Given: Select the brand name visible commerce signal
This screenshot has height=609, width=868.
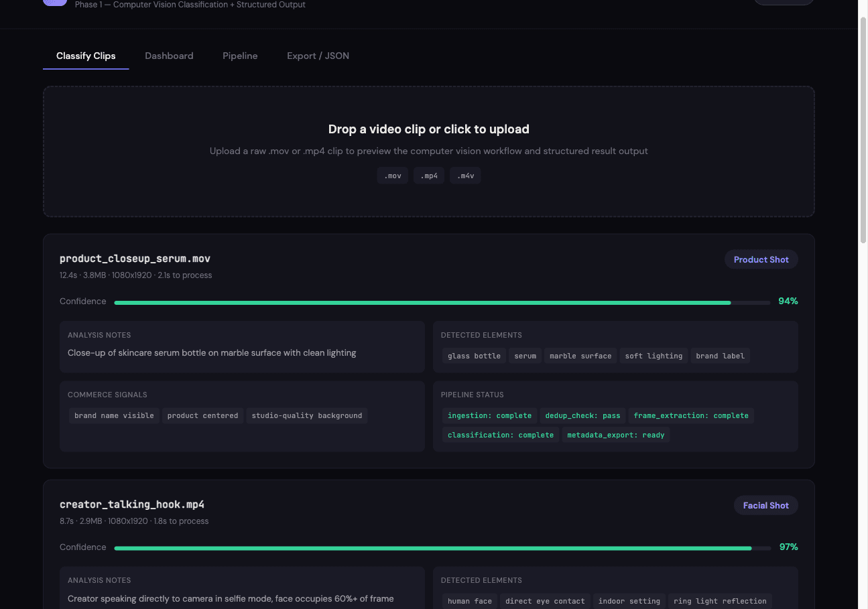Looking at the screenshot, I should pyautogui.click(x=113, y=415).
